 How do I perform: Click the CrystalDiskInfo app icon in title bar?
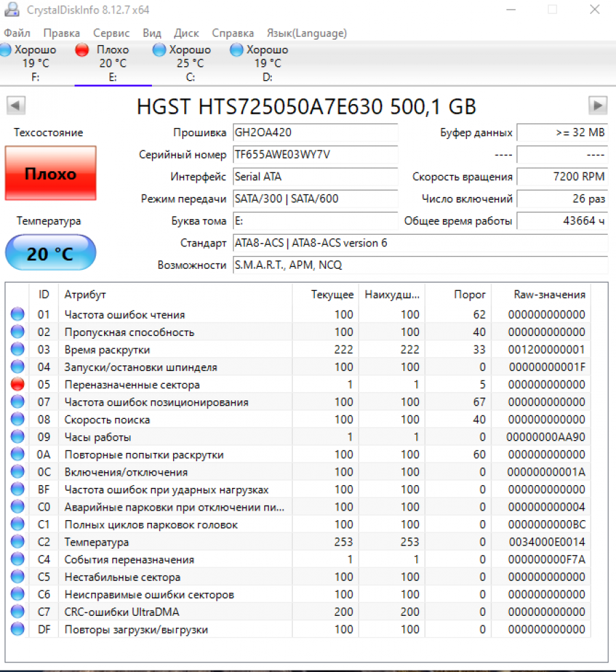tap(11, 10)
